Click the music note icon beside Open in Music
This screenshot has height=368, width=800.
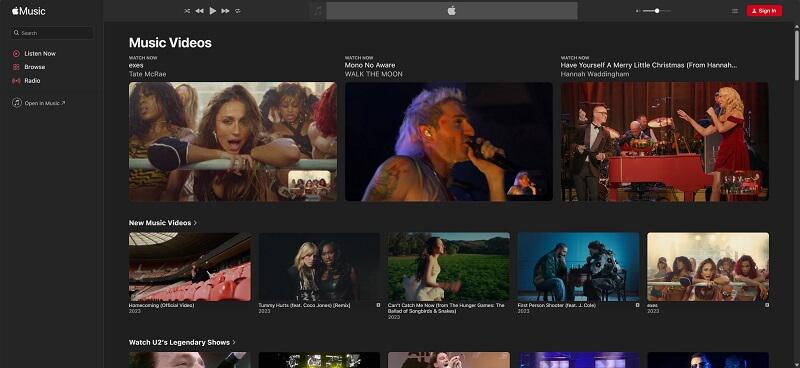(17, 103)
